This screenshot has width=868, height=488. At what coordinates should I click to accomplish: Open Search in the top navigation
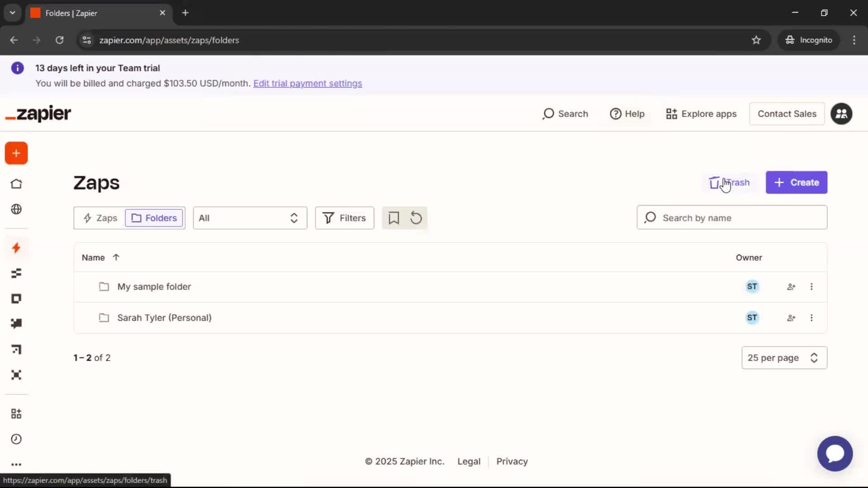[565, 114]
